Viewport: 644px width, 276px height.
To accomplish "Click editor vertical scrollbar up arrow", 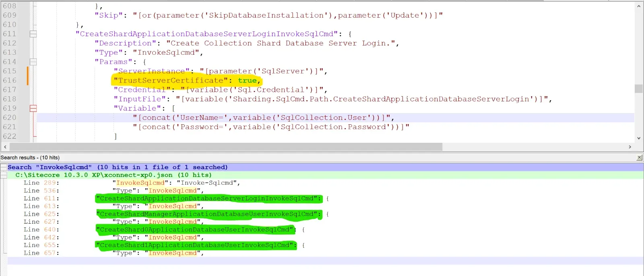I will click(639, 6).
